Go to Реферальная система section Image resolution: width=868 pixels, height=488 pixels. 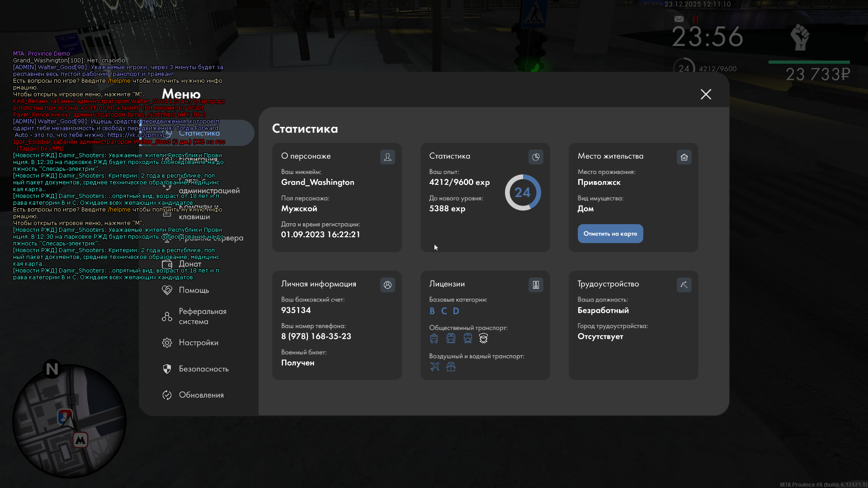pos(202,316)
